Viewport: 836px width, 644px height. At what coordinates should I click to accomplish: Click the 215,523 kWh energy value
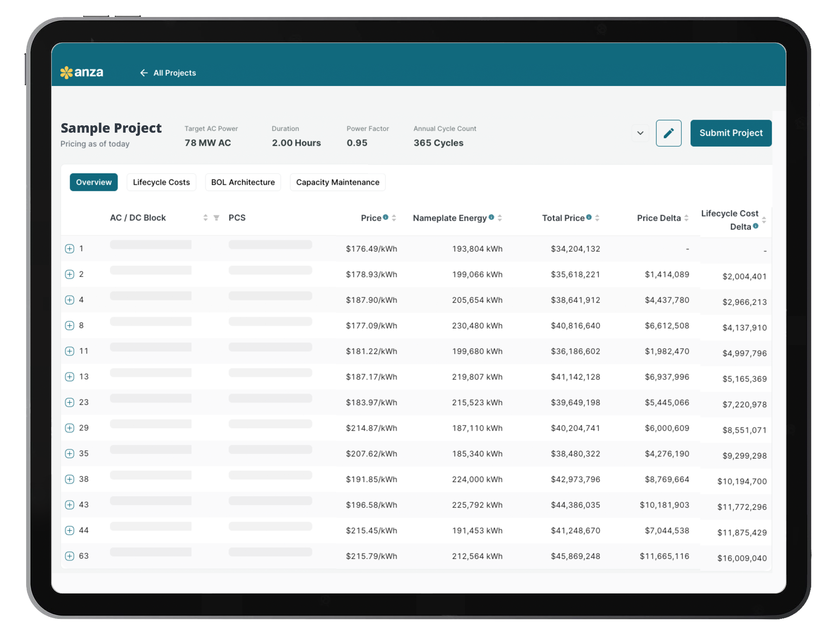[x=477, y=403]
